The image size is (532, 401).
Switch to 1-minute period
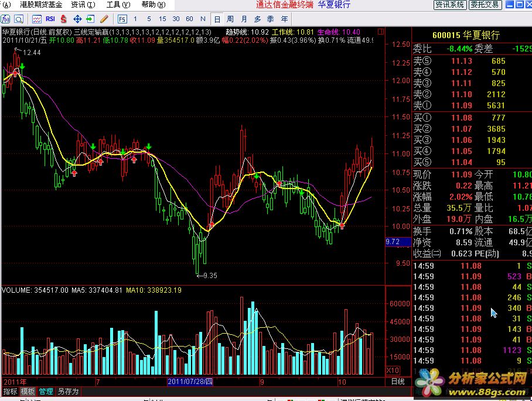tap(135, 19)
